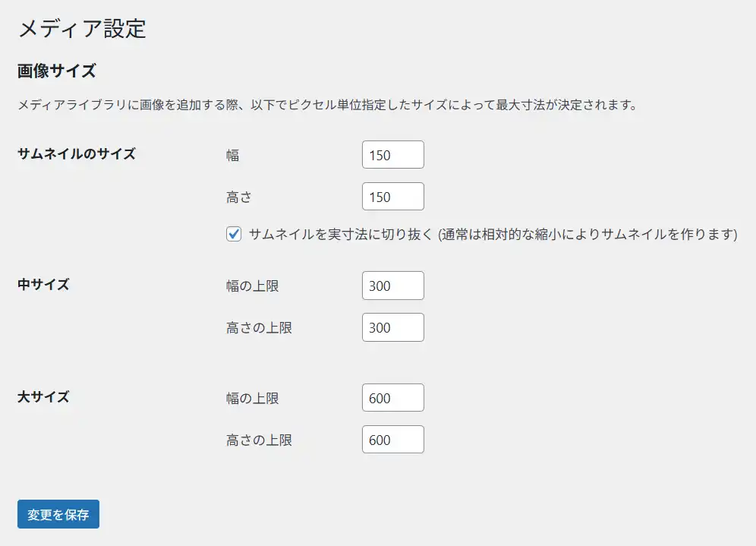Image resolution: width=756 pixels, height=546 pixels.
Task: Click the blue save changes button
Action: tap(58, 514)
